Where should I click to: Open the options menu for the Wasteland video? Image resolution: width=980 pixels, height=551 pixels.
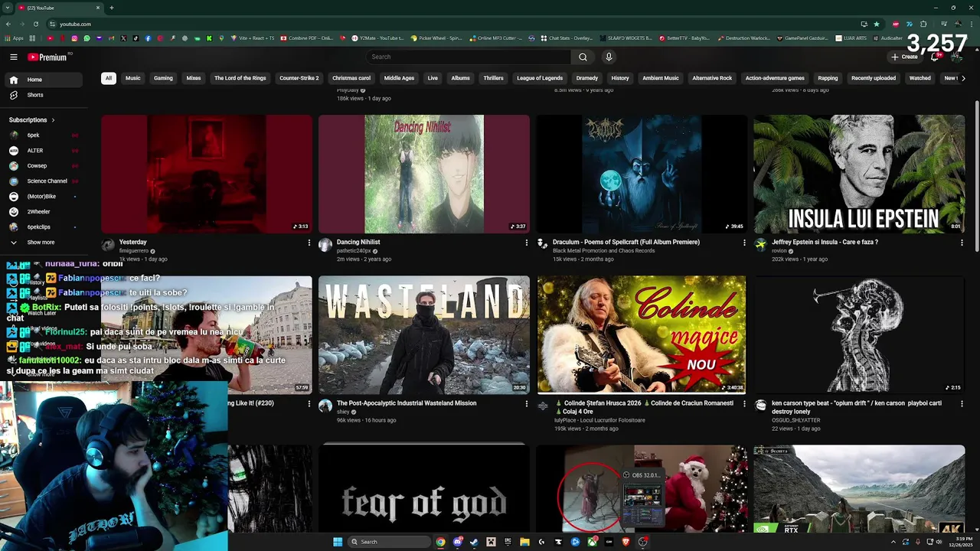526,403
